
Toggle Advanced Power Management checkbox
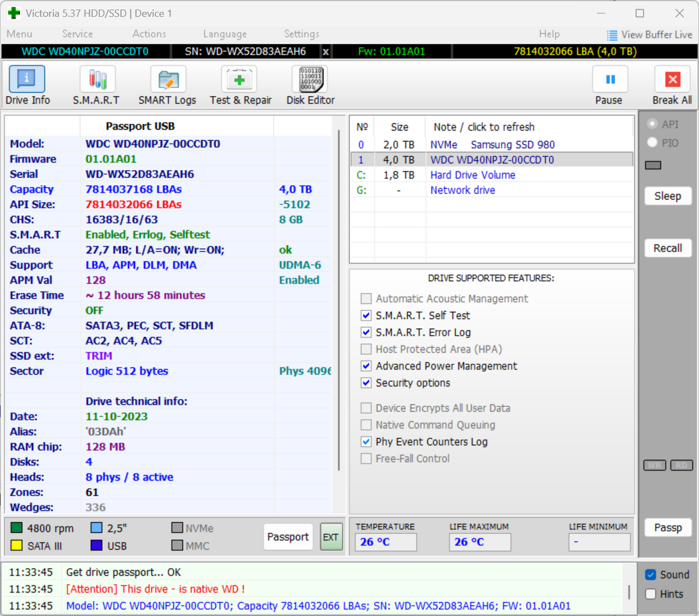[x=366, y=366]
